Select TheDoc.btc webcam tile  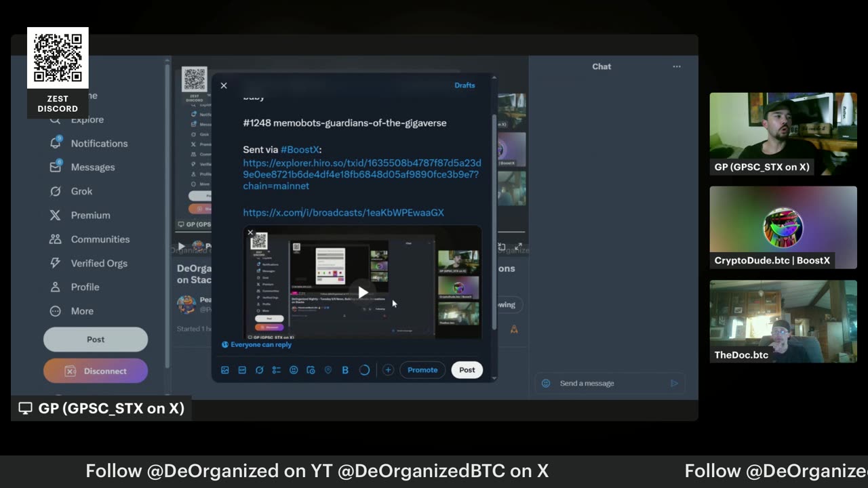pos(783,321)
